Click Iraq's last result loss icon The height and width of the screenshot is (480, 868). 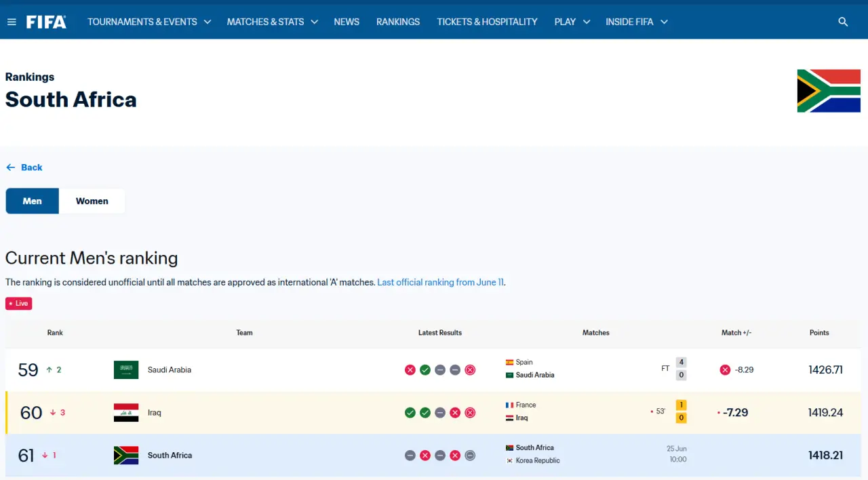470,412
